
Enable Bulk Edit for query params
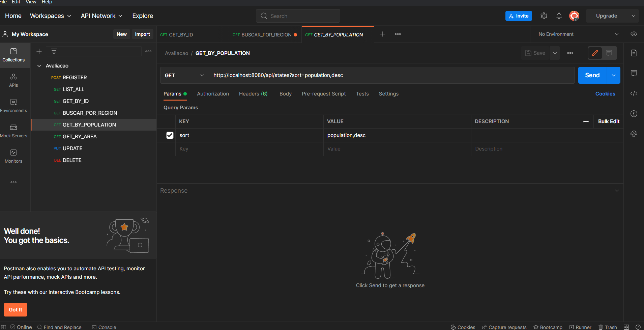point(608,121)
